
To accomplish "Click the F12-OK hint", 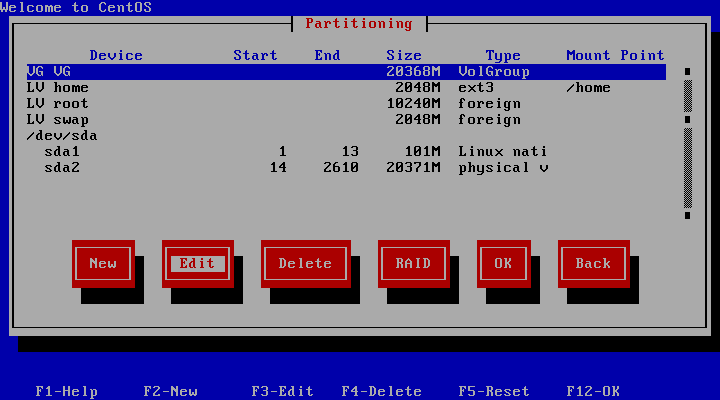I will coord(593,391).
